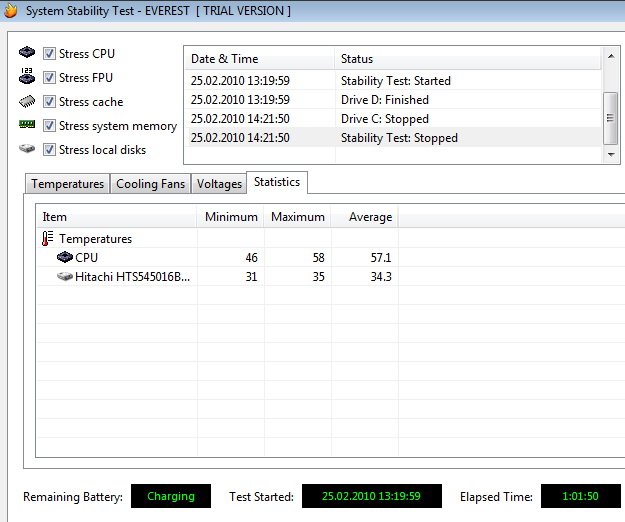Viewport: 625px width, 522px height.
Task: Click the thermometer icon next to Temperatures
Action: pos(47,239)
